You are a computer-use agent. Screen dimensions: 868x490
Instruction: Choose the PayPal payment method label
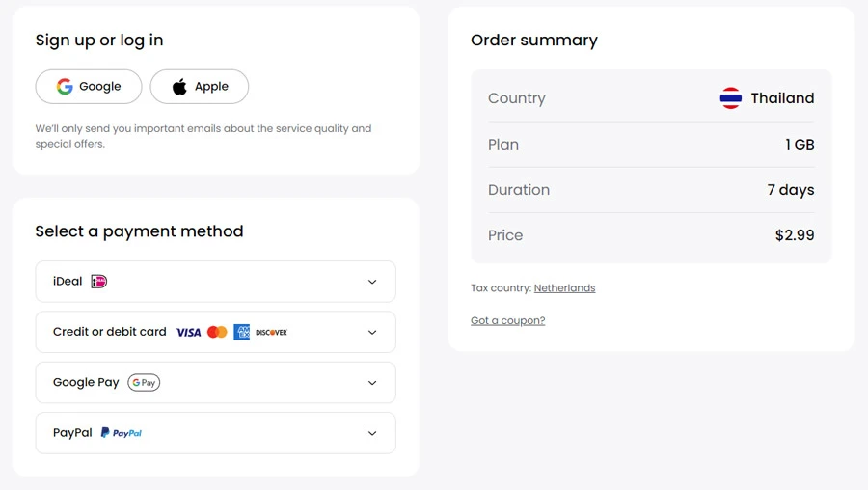[x=72, y=433]
